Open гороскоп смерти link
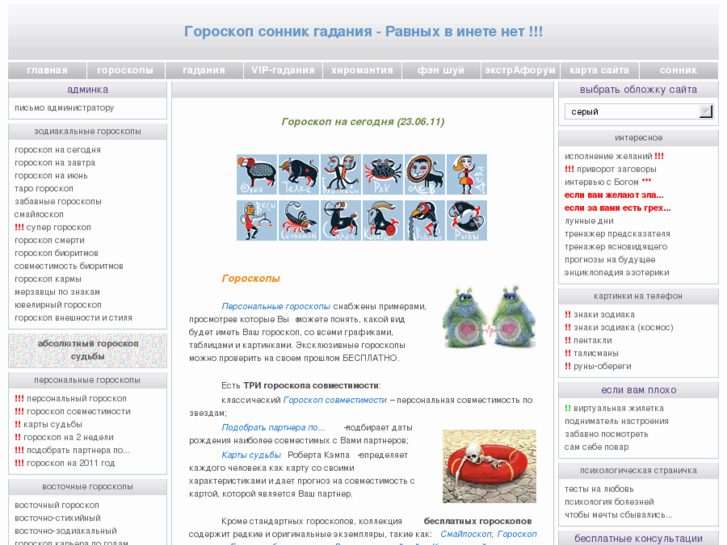Screen dimensions: 727x545 pyautogui.click(x=49, y=240)
